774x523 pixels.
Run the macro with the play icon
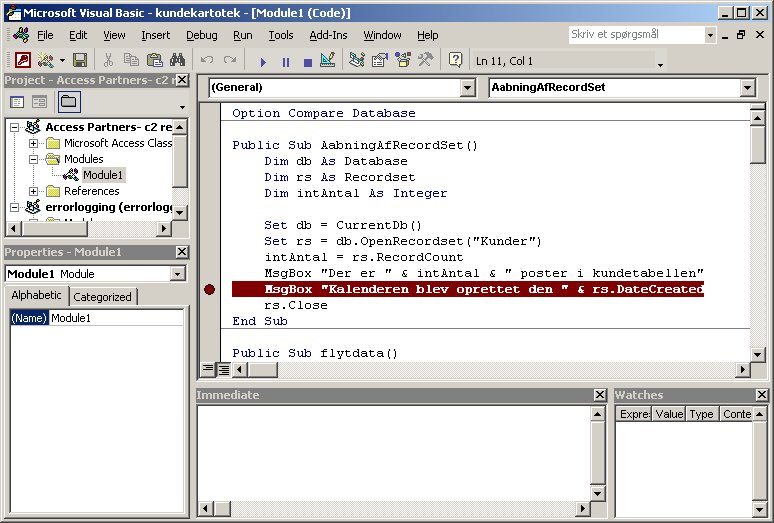tap(264, 60)
